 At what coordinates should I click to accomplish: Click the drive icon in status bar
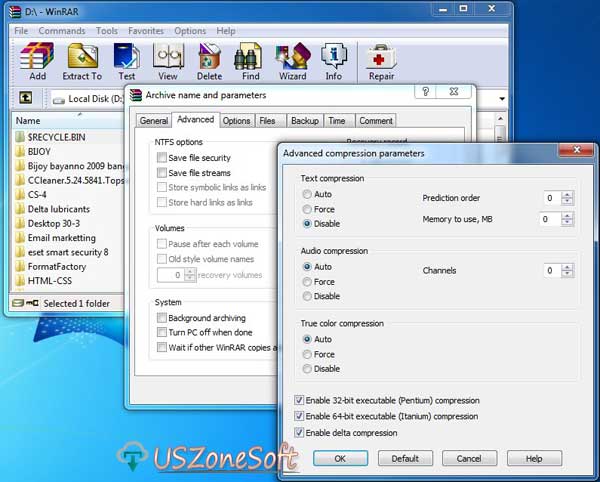click(18, 303)
